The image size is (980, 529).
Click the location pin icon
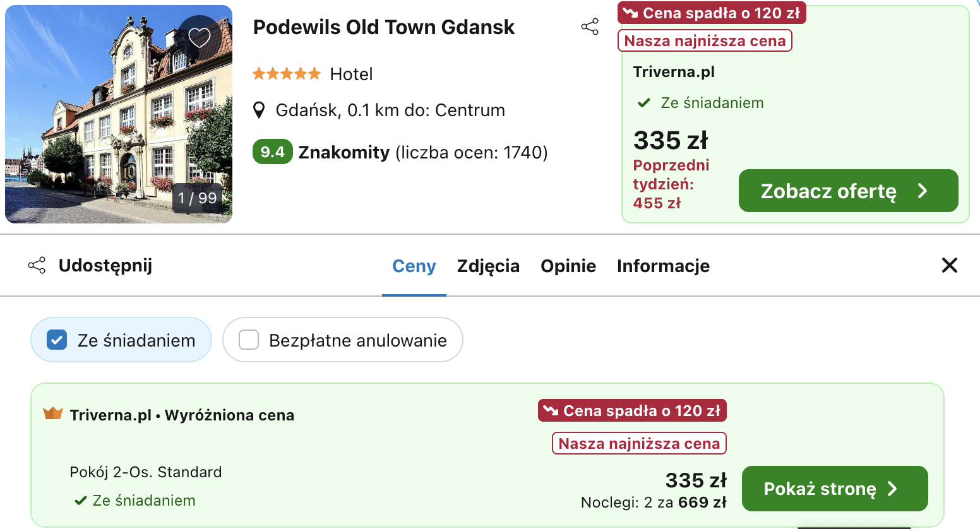pos(259,110)
